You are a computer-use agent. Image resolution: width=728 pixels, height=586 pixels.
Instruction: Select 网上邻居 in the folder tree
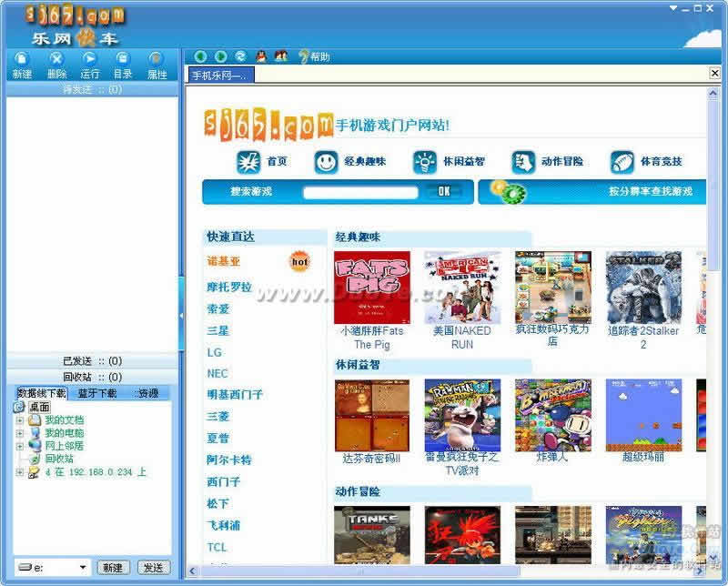click(x=64, y=446)
